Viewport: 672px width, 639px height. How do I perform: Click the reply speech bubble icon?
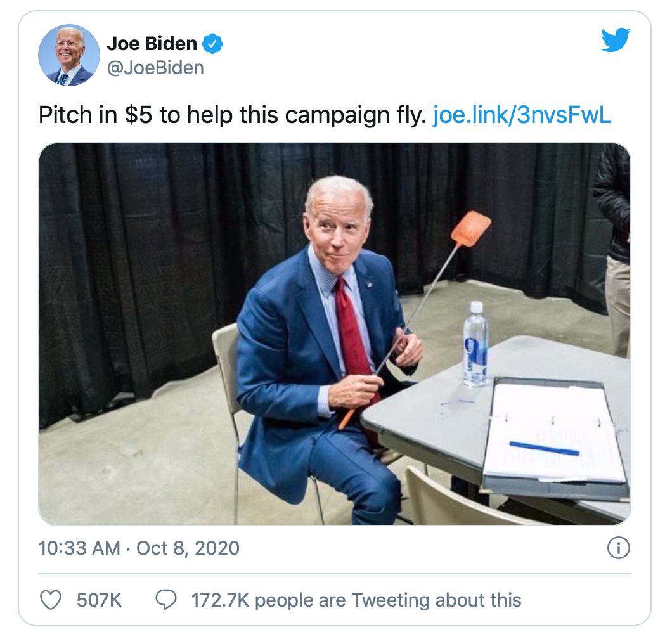[166, 600]
